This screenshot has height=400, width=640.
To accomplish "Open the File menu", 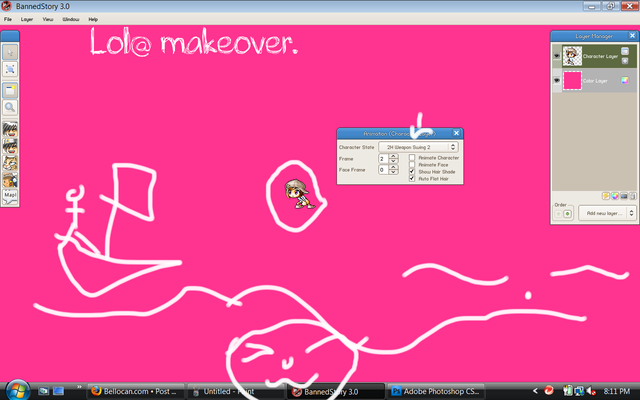I will tap(8, 19).
